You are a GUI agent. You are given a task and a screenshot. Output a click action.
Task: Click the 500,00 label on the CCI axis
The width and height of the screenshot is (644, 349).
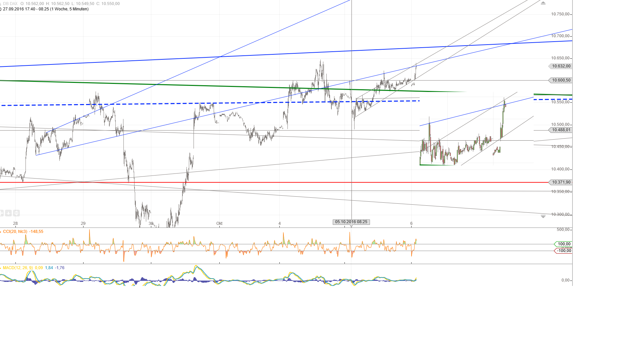click(563, 230)
